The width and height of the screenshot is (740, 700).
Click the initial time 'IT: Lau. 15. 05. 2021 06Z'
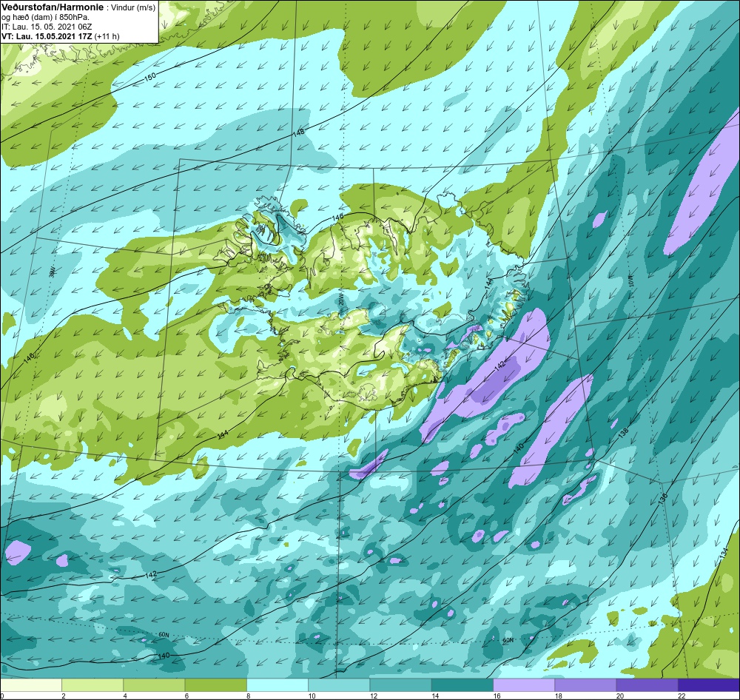[x=47, y=27]
